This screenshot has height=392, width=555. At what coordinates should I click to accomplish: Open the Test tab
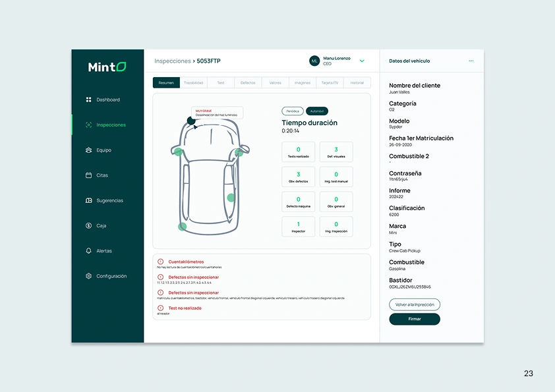point(221,82)
